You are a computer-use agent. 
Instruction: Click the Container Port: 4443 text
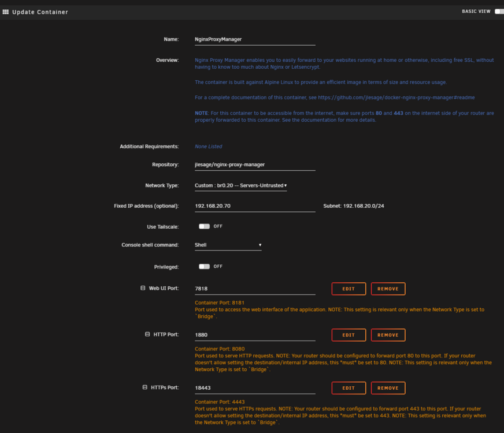click(x=220, y=402)
